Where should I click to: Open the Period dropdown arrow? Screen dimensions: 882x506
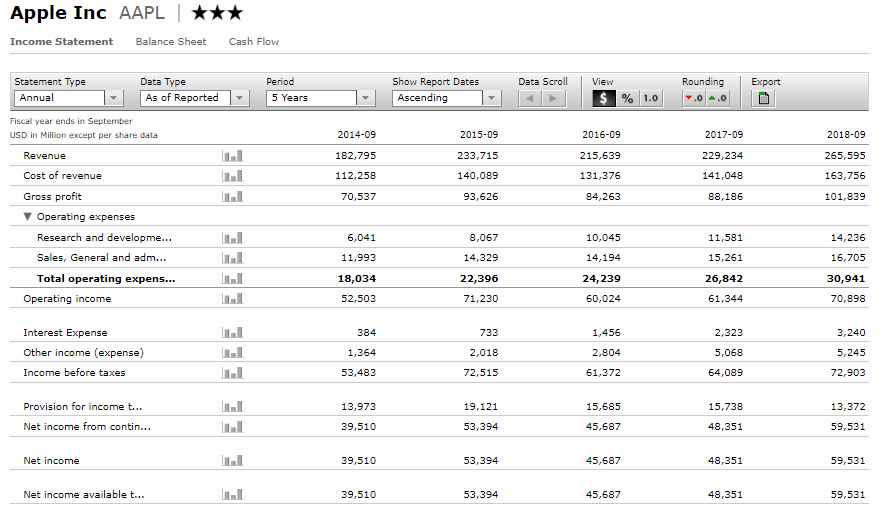pyautogui.click(x=366, y=98)
